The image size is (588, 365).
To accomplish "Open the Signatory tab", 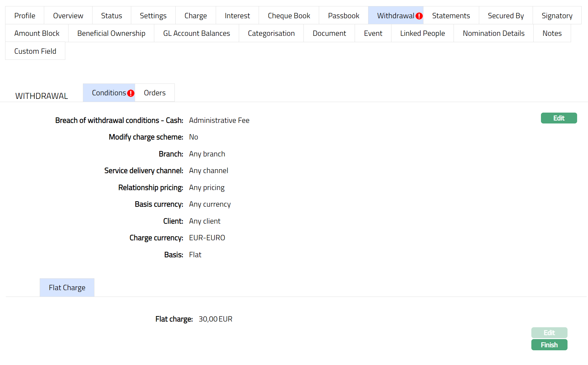I will (x=557, y=16).
